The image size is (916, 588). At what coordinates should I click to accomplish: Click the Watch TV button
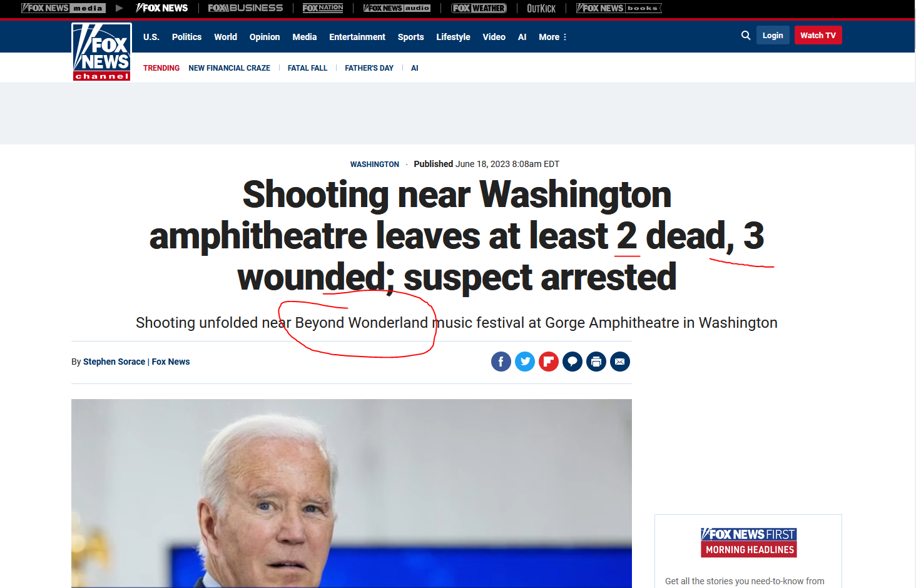pos(818,35)
